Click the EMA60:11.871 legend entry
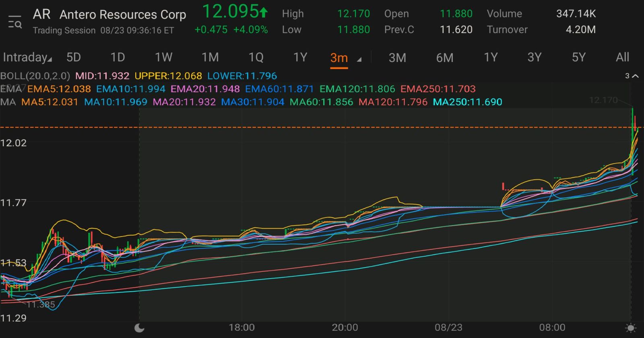 (279, 89)
